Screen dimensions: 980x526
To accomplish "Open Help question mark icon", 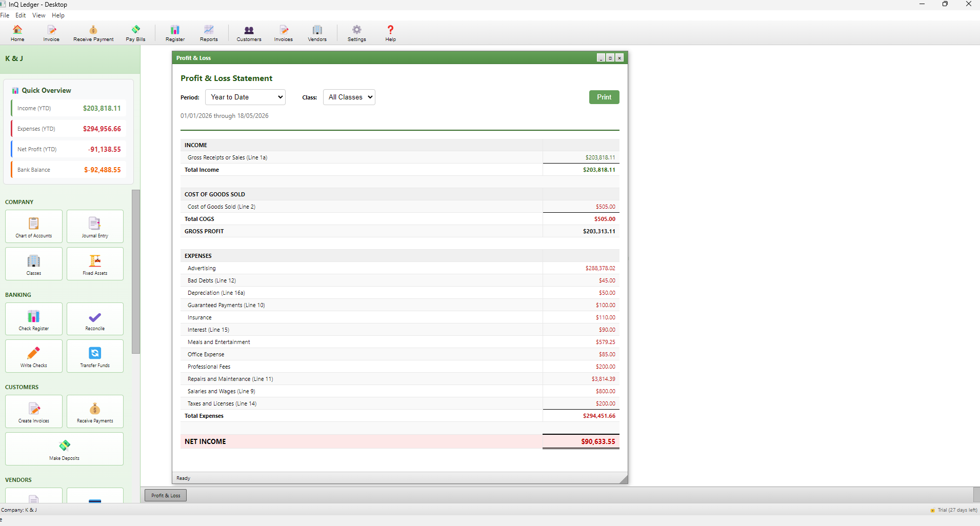I will tap(390, 33).
